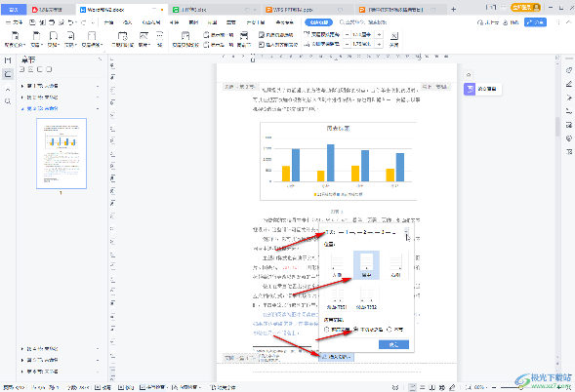Image resolution: width=575 pixels, height=392 pixels.
Task: Switch to the Page Layout ribbon tab
Action: (151, 22)
